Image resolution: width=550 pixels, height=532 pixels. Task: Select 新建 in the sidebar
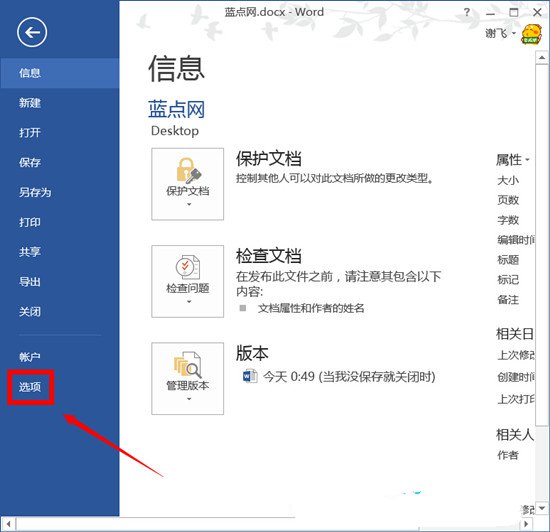pos(60,103)
